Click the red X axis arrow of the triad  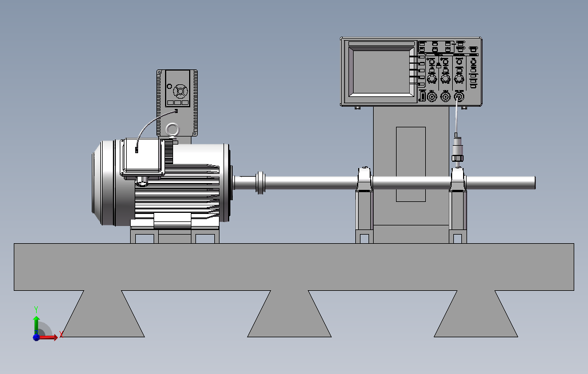[49, 337]
